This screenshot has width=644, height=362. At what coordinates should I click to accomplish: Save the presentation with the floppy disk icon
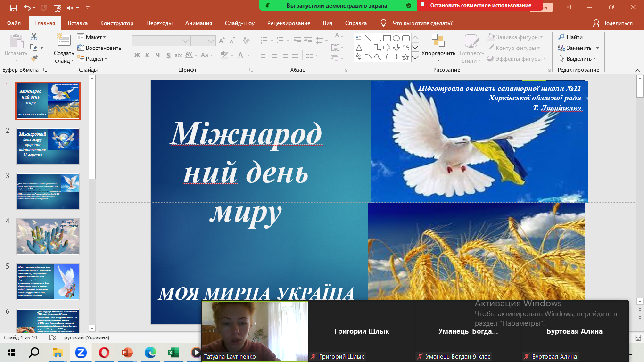tap(13, 8)
